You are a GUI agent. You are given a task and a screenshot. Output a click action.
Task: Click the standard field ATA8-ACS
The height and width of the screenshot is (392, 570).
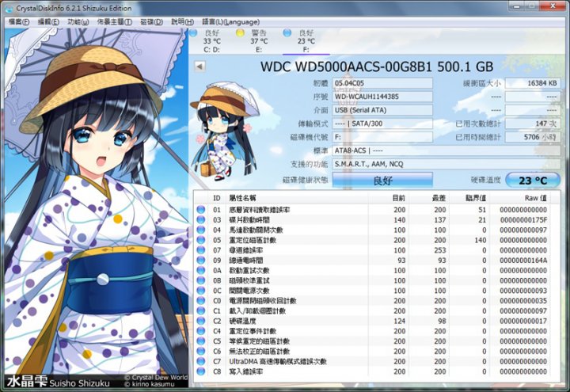[446, 150]
